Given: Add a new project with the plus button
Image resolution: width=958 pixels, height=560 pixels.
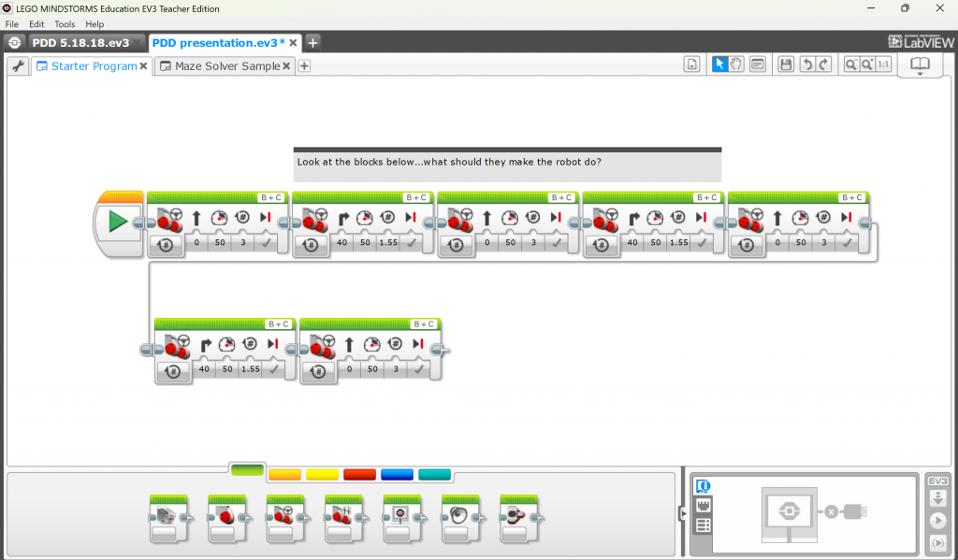Looking at the screenshot, I should (x=312, y=43).
